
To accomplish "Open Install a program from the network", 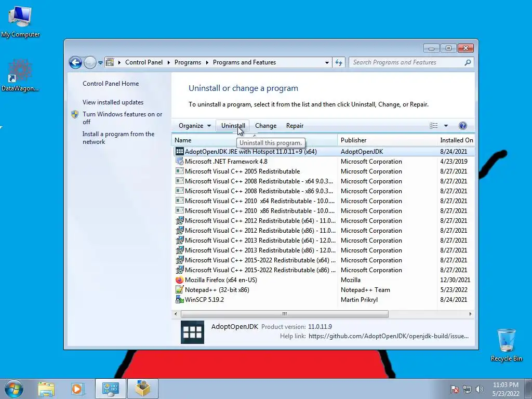I will click(x=118, y=138).
